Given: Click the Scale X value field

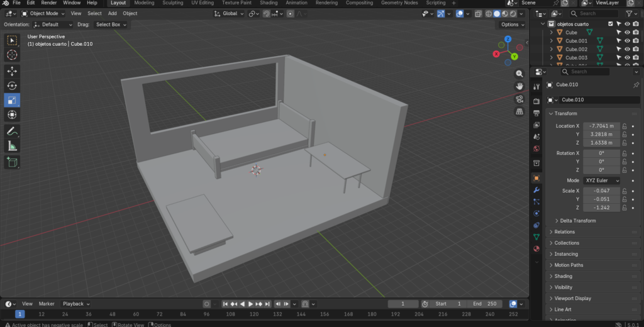Looking at the screenshot, I should coord(602,191).
